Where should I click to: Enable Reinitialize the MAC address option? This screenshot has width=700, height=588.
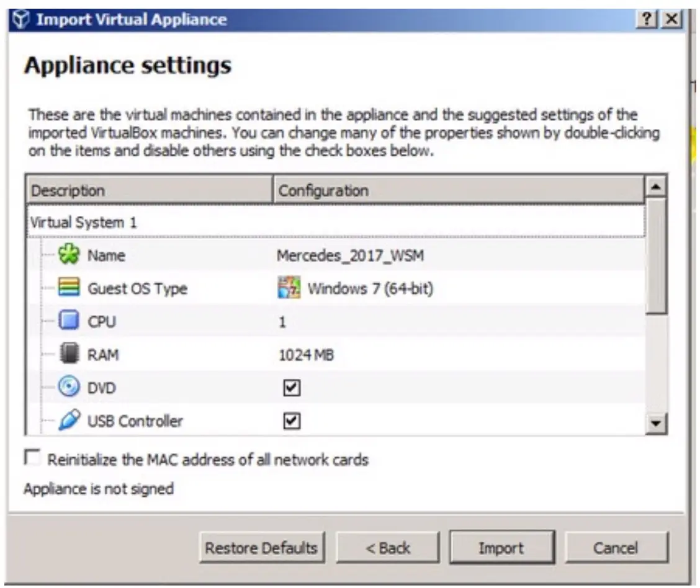[x=31, y=459]
